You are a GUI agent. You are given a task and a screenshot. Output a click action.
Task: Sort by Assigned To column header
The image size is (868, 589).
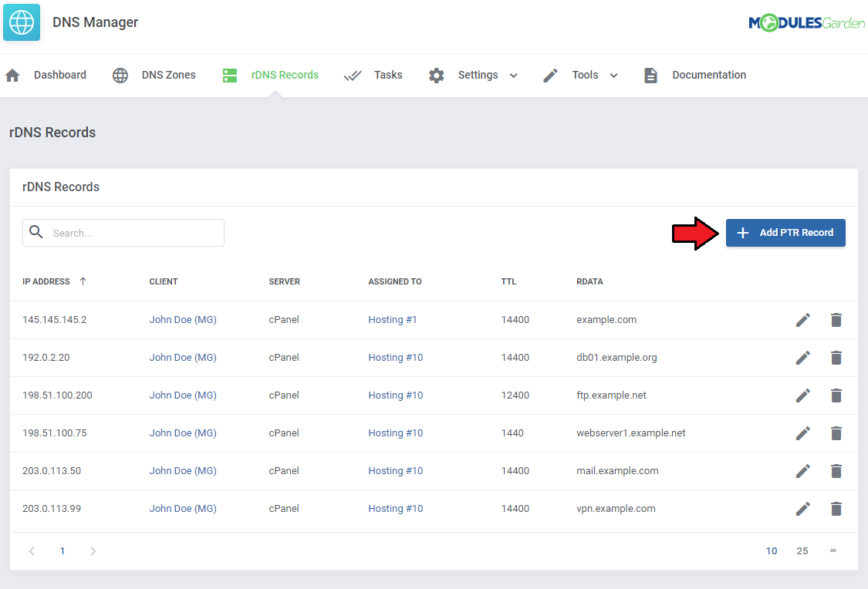pyautogui.click(x=395, y=281)
